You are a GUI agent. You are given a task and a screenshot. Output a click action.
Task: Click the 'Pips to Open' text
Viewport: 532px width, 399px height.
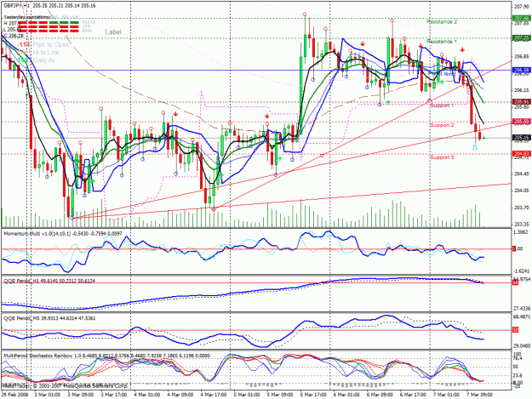[x=51, y=45]
